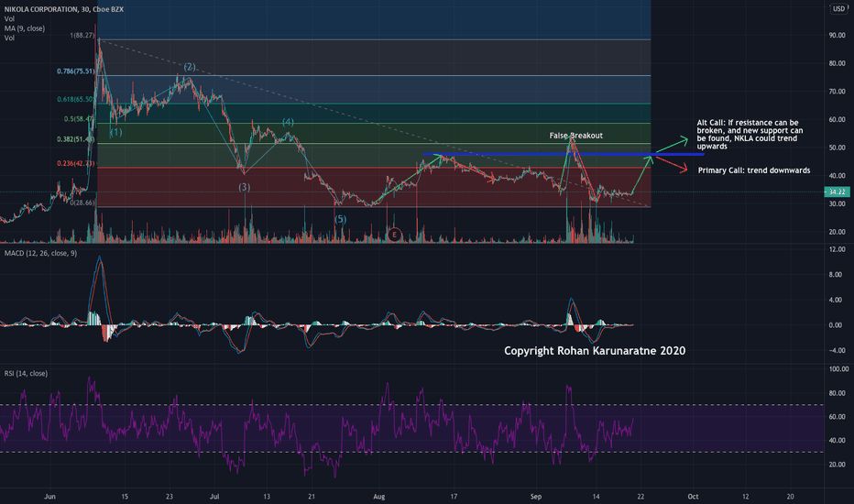The height and width of the screenshot is (504, 854).
Task: Click the Jun label on time axis
Action: (49, 497)
